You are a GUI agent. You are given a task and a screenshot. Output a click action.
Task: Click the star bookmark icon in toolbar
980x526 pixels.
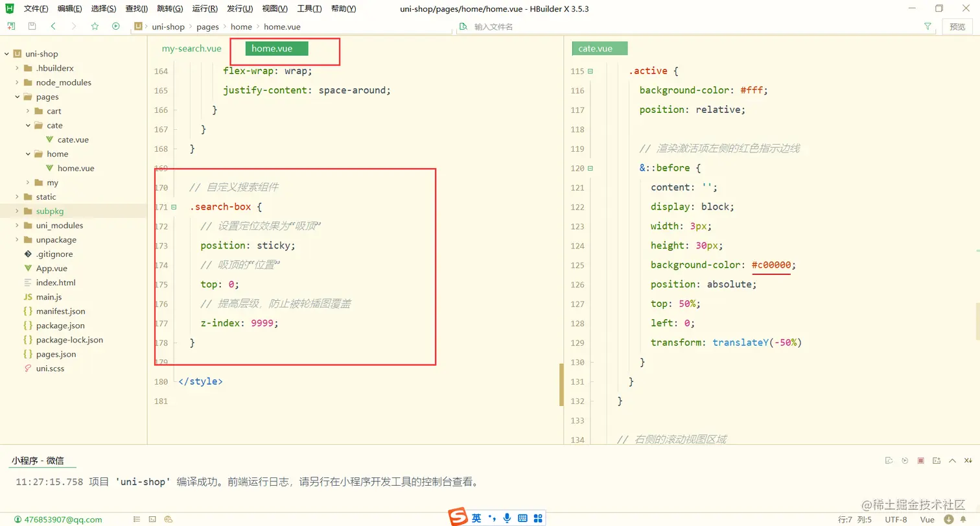(95, 27)
